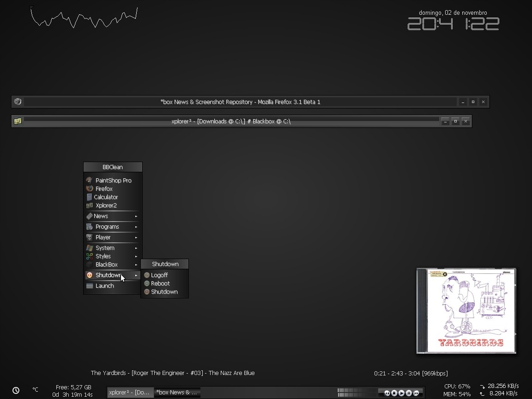Expand the Programs submenu arrow
This screenshot has width=532, height=399.
(x=136, y=227)
